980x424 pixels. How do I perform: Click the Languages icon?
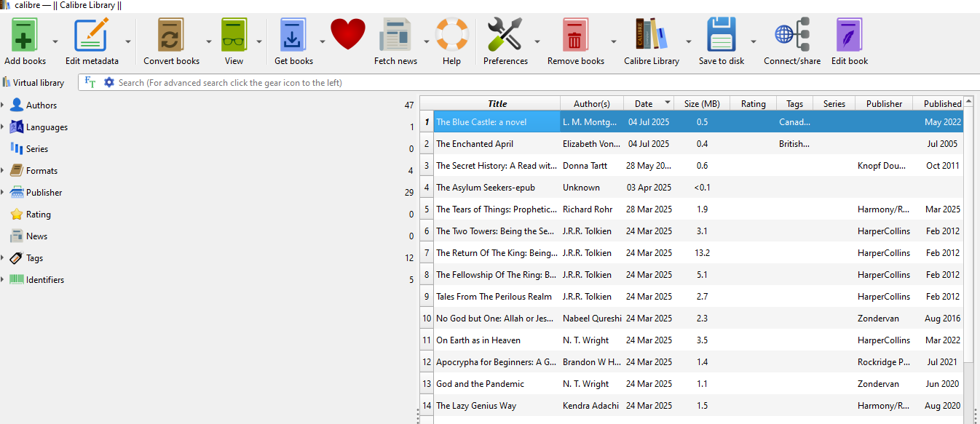tap(17, 127)
